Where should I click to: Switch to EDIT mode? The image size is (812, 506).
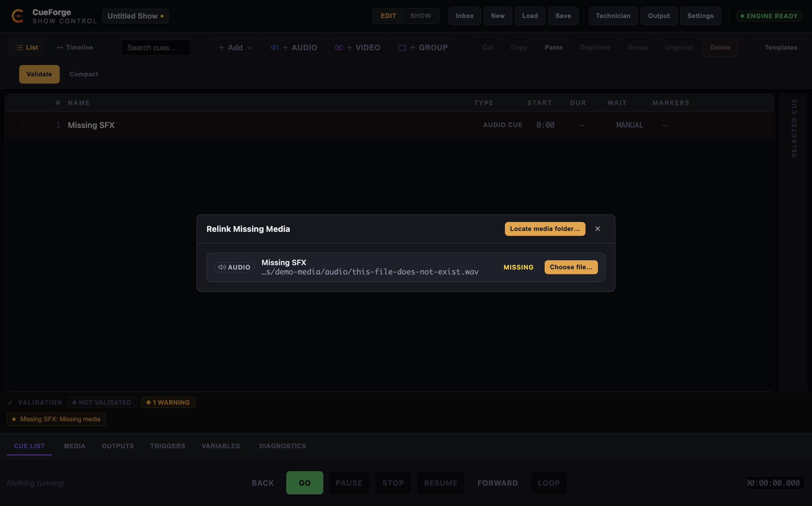(x=388, y=16)
